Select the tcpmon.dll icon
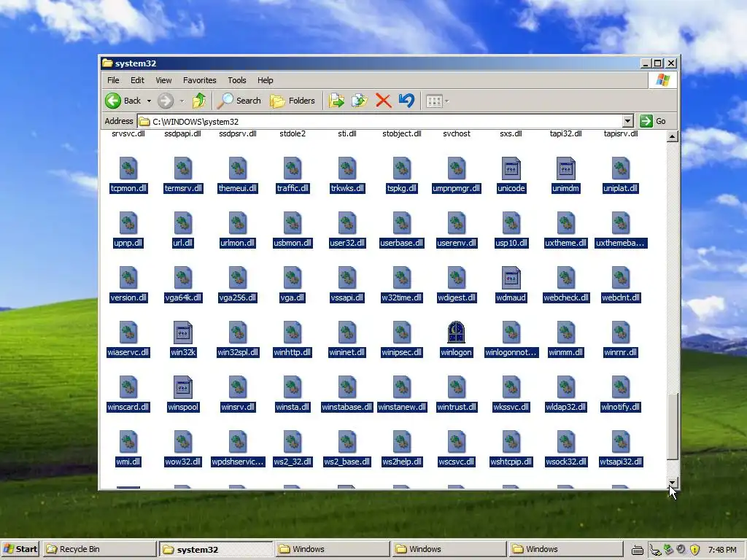The height and width of the screenshot is (560, 747). [128, 168]
